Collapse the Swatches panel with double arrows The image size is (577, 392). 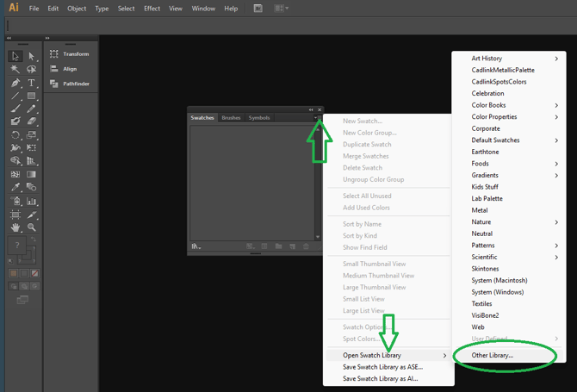click(311, 109)
